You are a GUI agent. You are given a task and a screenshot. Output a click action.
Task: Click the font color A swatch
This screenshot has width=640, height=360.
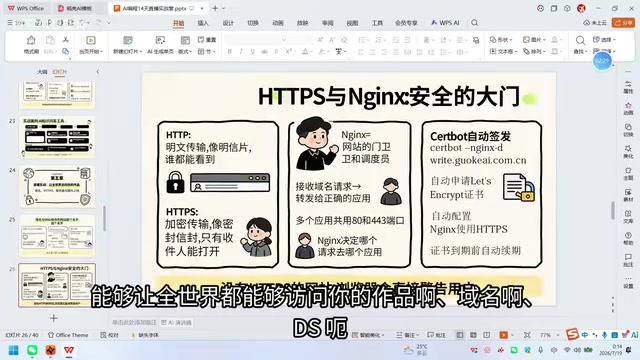coord(305,52)
